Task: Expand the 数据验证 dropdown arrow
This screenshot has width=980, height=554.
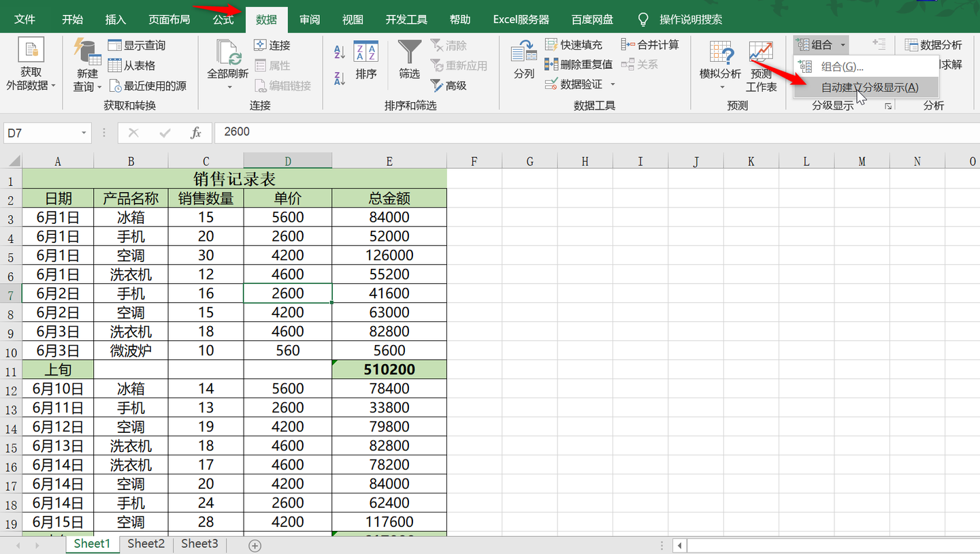Action: [x=612, y=84]
